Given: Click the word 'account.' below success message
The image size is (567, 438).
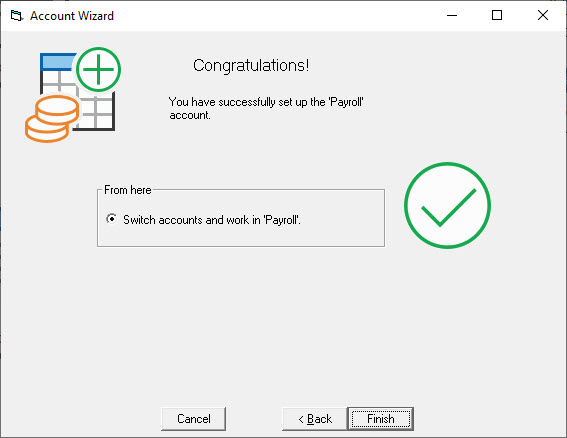Looking at the screenshot, I should [190, 115].
